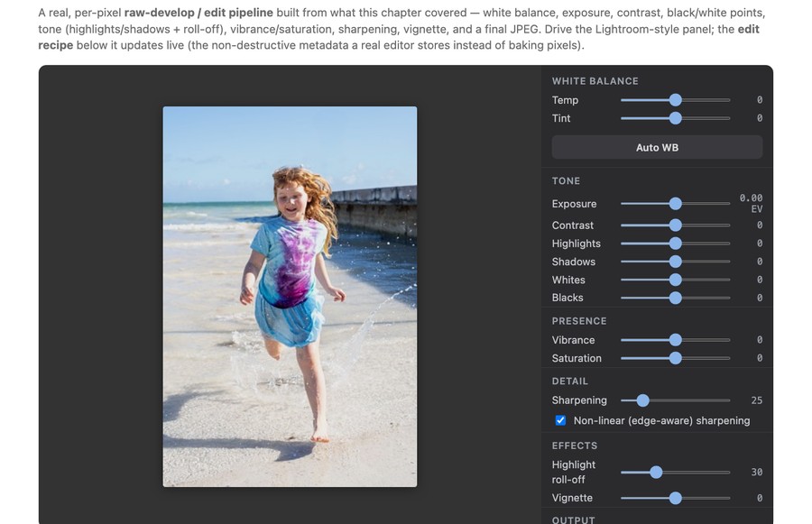812x524 pixels.
Task: Click the Sharpening slider handle
Action: 642,400
